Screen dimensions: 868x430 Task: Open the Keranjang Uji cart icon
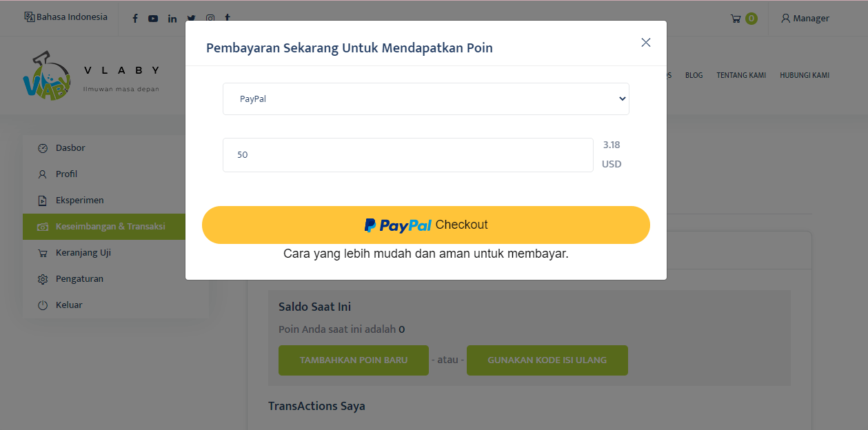41,252
